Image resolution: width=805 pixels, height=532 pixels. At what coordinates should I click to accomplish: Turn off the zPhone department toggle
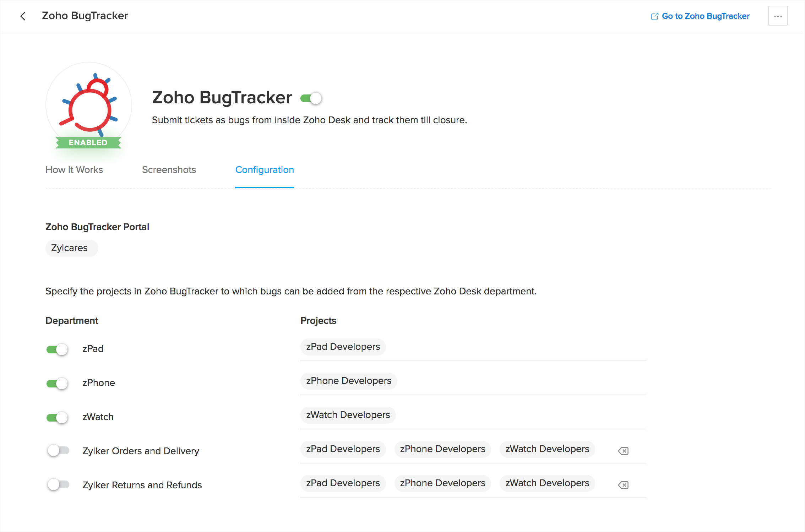click(x=57, y=384)
